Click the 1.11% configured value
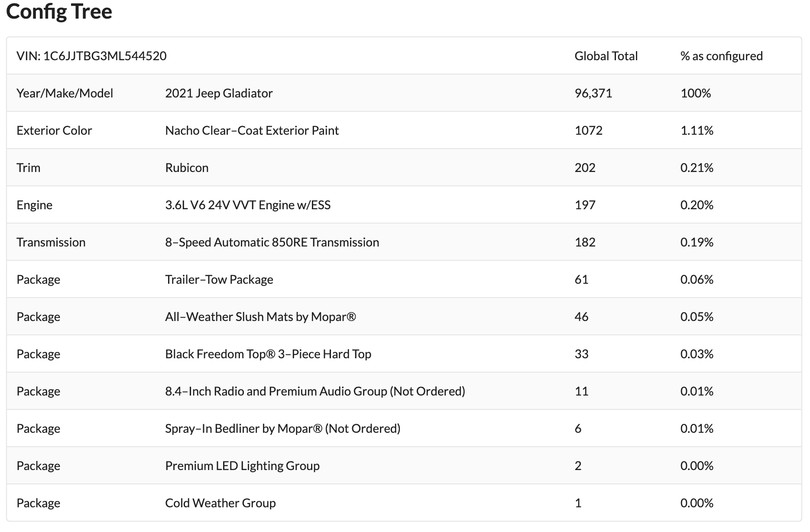Viewport: 810px width, 532px height. click(697, 130)
